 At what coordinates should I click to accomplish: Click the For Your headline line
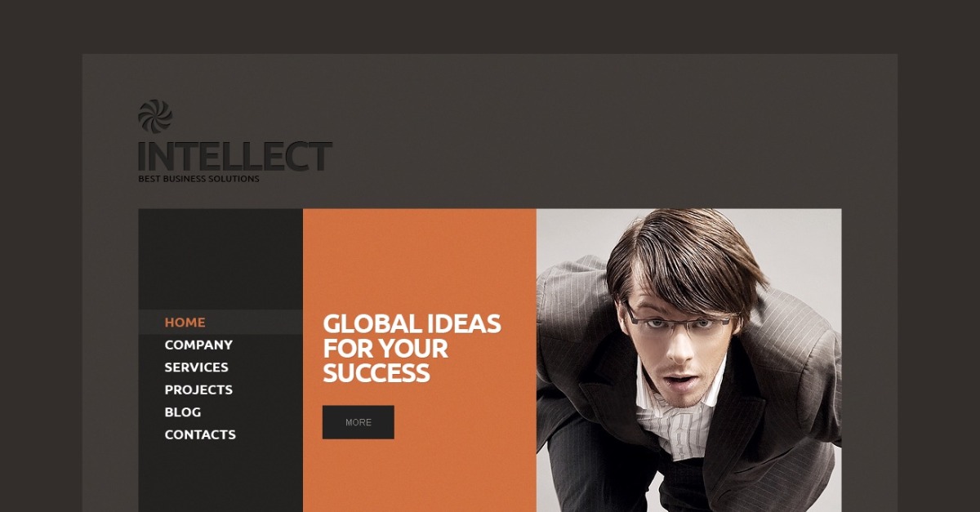click(385, 349)
